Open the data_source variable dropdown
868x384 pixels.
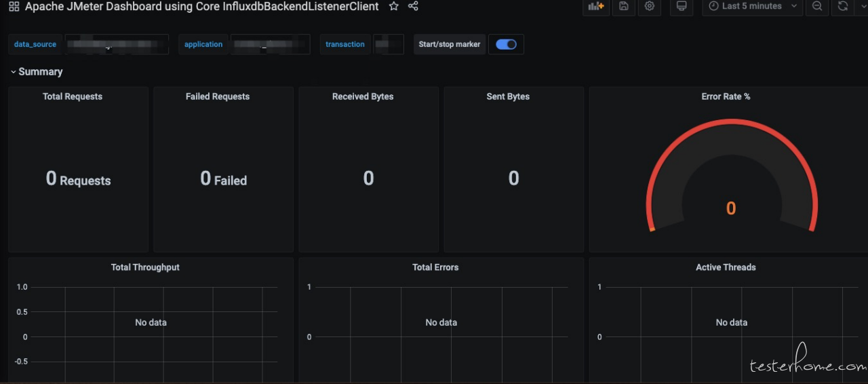115,44
